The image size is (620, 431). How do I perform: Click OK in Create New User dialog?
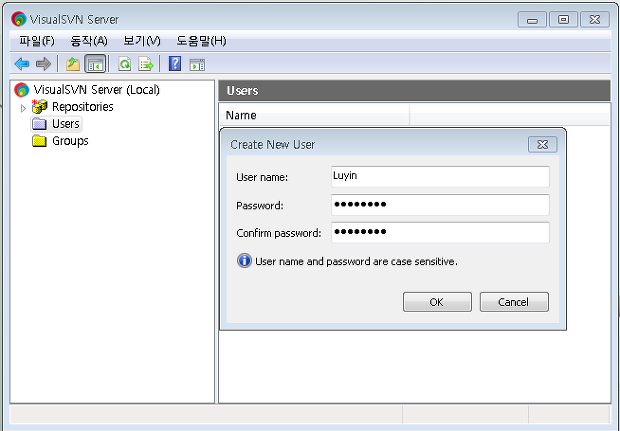(437, 302)
